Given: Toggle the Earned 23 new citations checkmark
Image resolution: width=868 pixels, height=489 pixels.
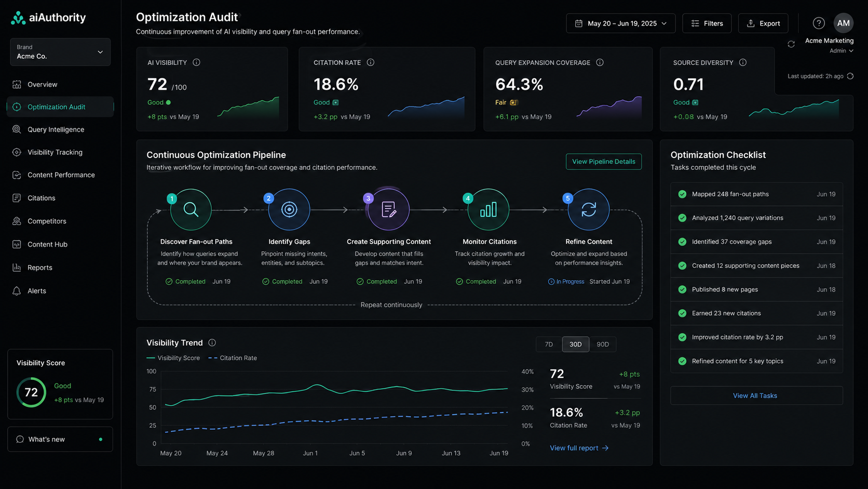Looking at the screenshot, I should pos(682,313).
